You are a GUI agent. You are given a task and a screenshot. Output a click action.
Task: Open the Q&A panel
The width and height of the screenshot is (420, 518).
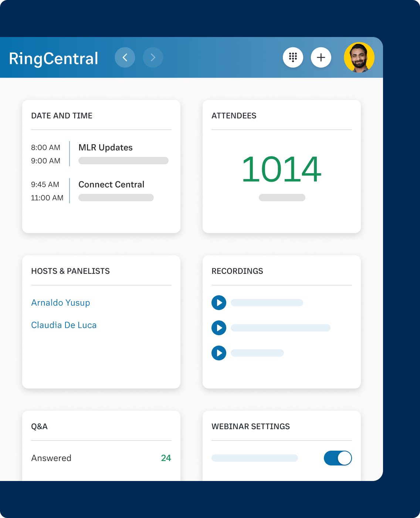point(39,426)
